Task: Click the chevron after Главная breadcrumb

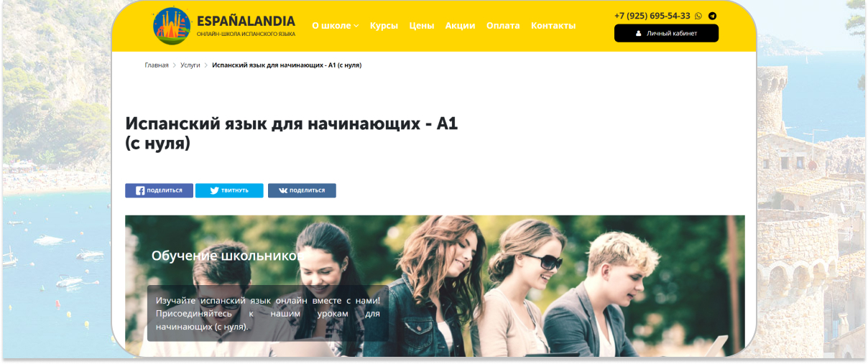Action: pyautogui.click(x=174, y=65)
